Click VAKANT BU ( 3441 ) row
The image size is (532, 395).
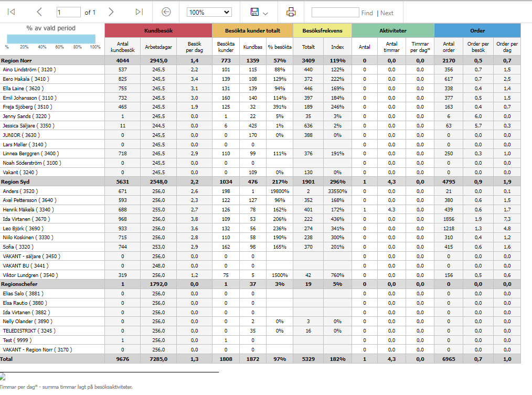click(260, 266)
